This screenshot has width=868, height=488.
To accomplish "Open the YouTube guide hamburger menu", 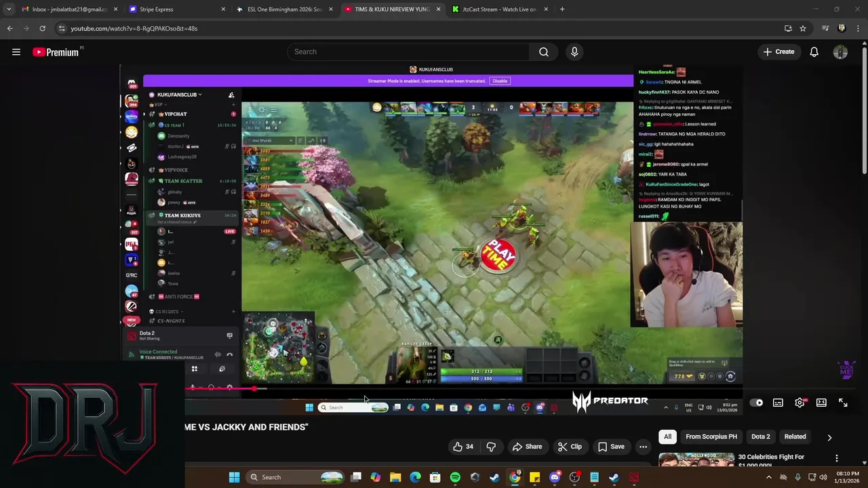I will [x=16, y=52].
